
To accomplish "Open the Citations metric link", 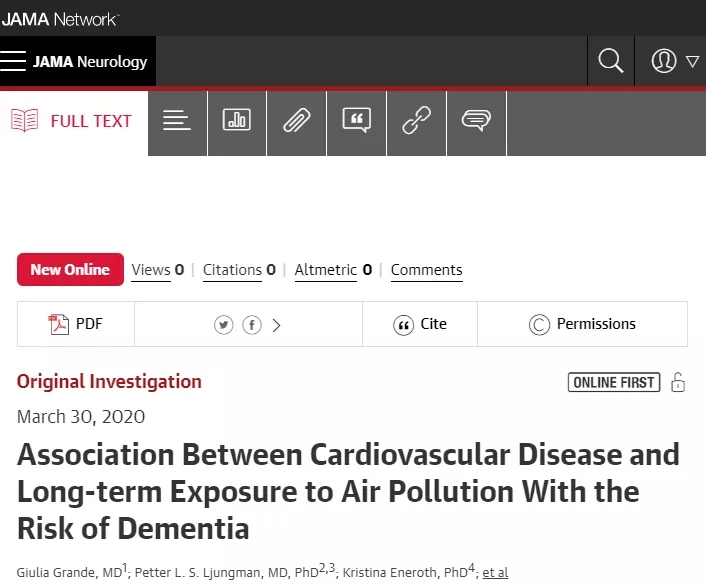I will tap(239, 270).
